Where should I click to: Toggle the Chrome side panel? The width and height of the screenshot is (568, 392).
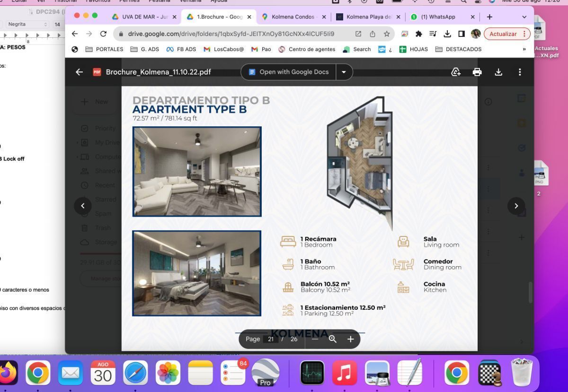[461, 34]
